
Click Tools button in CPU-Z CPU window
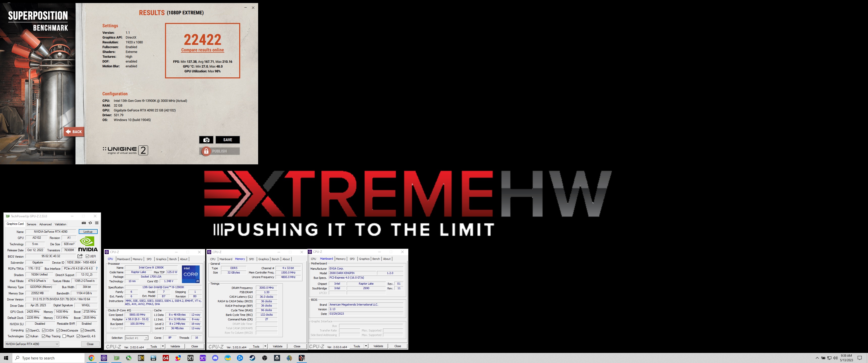(154, 346)
